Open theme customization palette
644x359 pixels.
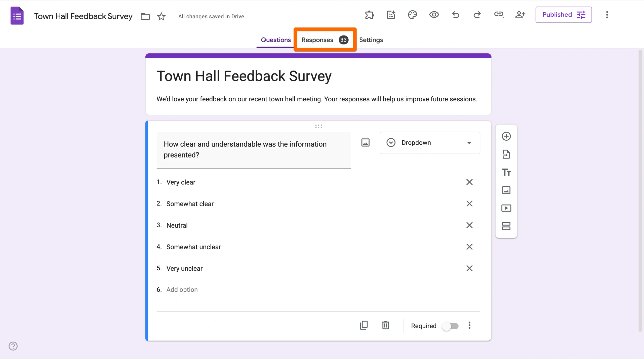pos(412,15)
